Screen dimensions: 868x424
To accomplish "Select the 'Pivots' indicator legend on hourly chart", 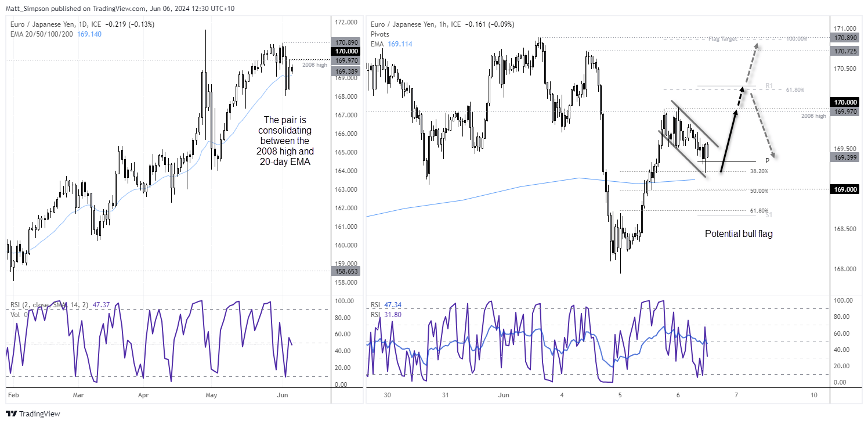I will click(379, 34).
